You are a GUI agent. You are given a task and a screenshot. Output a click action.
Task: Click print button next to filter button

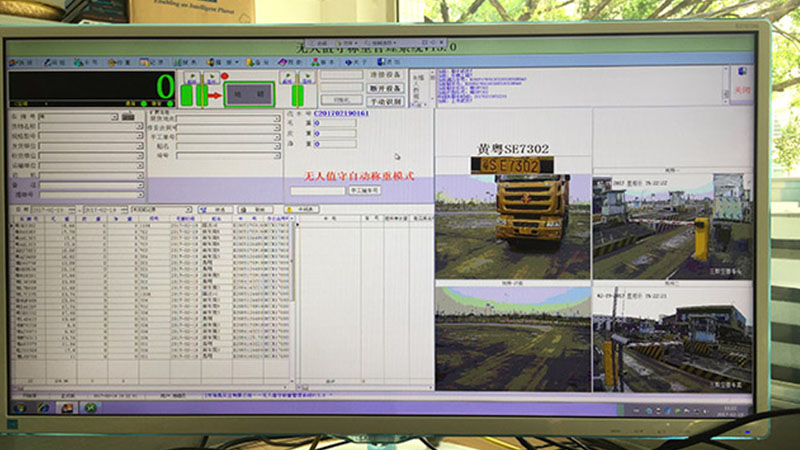[256, 210]
